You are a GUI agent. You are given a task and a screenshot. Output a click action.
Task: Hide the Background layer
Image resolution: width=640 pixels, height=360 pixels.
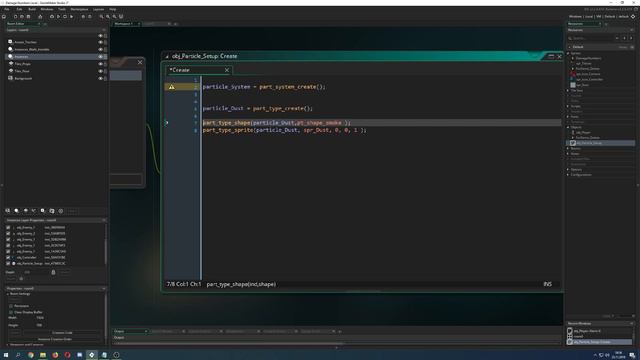pyautogui.click(x=100, y=78)
